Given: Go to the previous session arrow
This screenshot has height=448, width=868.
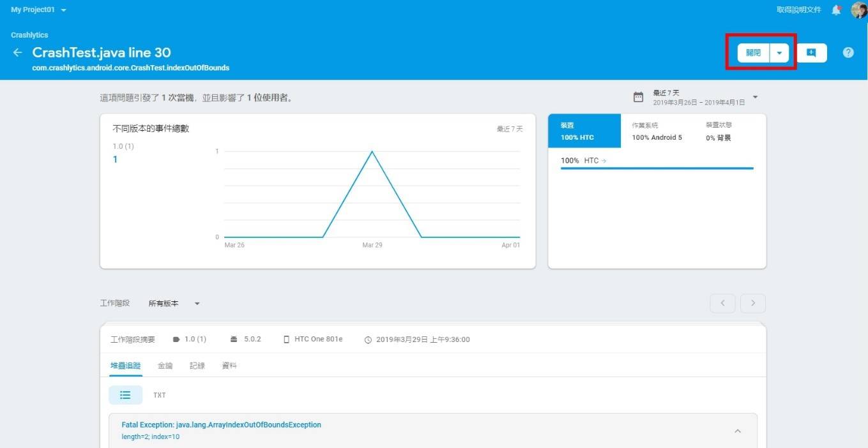Looking at the screenshot, I should [x=722, y=303].
